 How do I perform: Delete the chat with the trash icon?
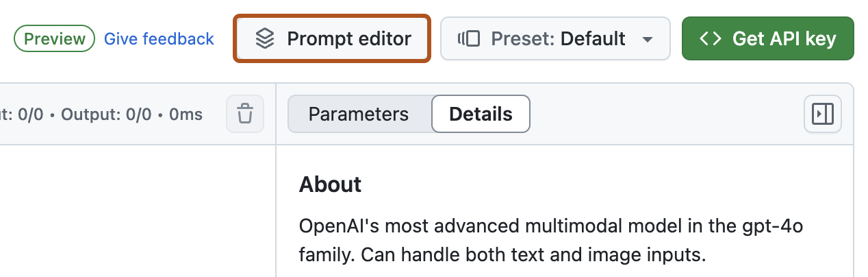coord(245,114)
